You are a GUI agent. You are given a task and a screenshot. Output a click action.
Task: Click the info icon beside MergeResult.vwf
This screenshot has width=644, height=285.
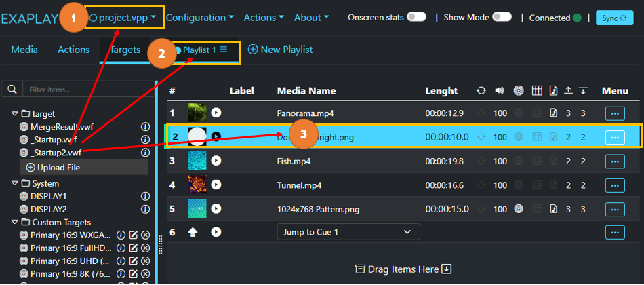point(144,126)
